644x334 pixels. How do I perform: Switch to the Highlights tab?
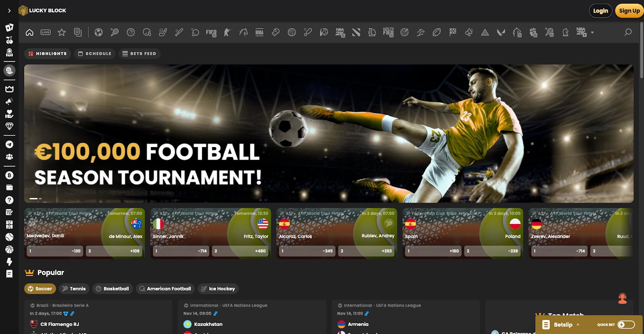(48, 54)
